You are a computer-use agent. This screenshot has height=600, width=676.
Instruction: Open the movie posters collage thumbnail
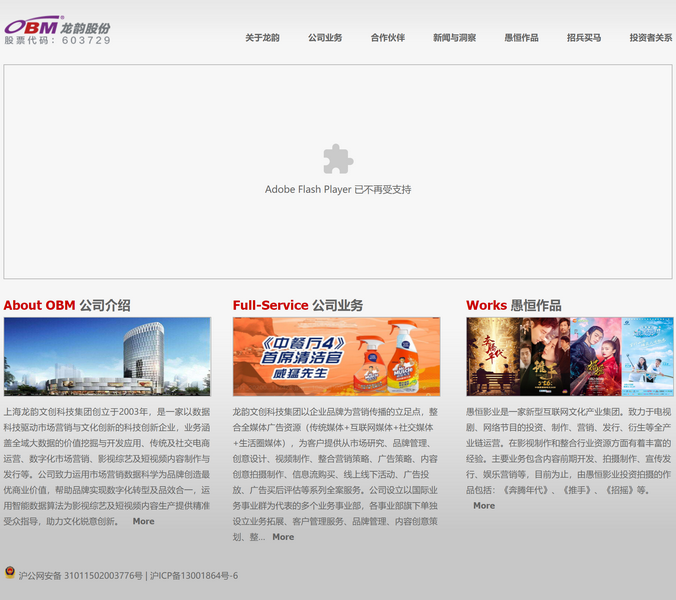(x=569, y=357)
